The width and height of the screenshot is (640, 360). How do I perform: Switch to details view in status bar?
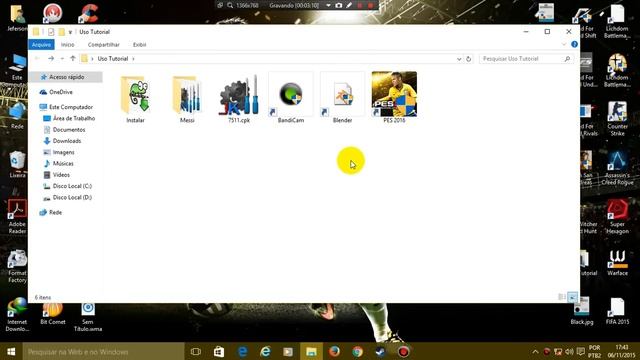562,297
